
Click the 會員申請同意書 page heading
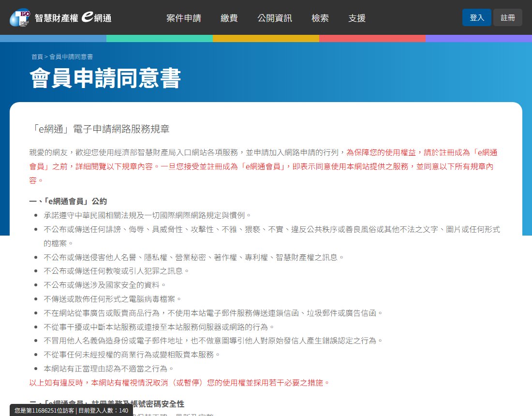[x=105, y=78]
